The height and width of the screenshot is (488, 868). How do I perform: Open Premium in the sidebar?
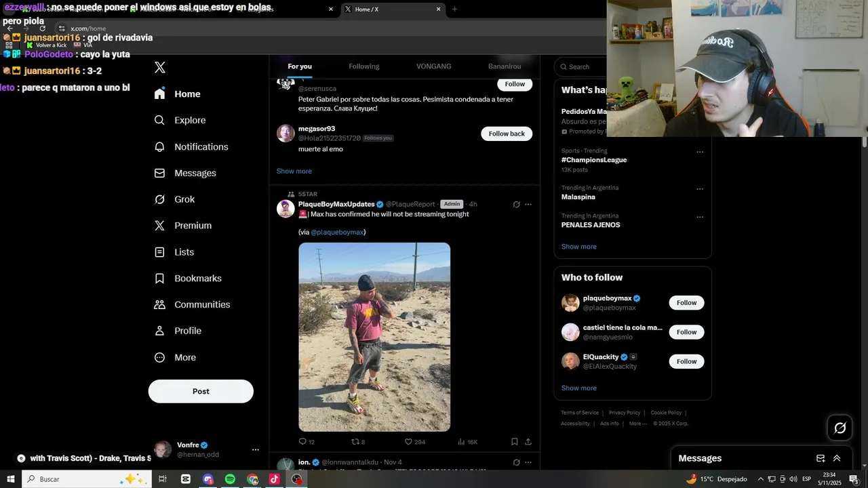pyautogui.click(x=183, y=226)
